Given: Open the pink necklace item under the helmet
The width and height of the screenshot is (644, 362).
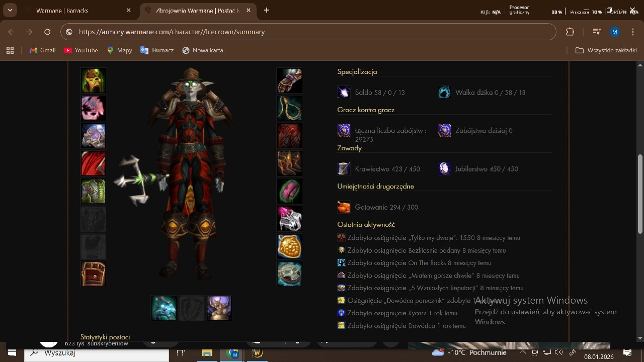Looking at the screenshot, I should click(x=94, y=108).
